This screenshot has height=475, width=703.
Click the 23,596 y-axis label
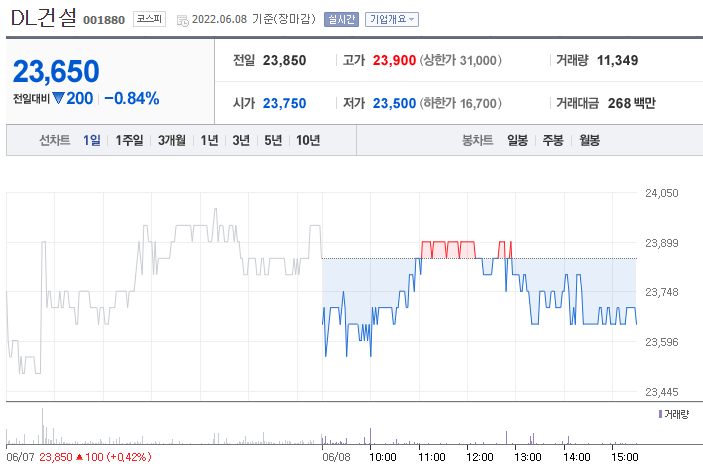coord(661,342)
